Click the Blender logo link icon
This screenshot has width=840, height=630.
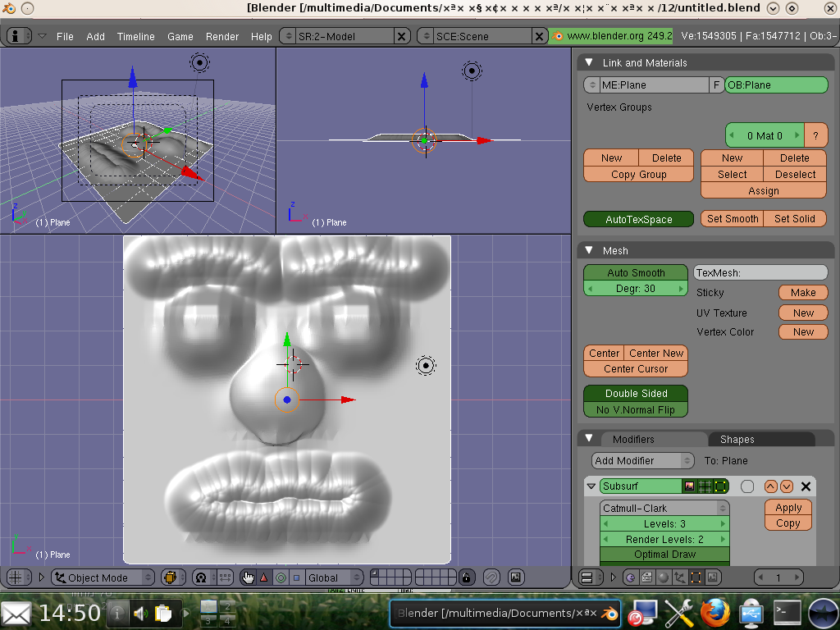[557, 36]
